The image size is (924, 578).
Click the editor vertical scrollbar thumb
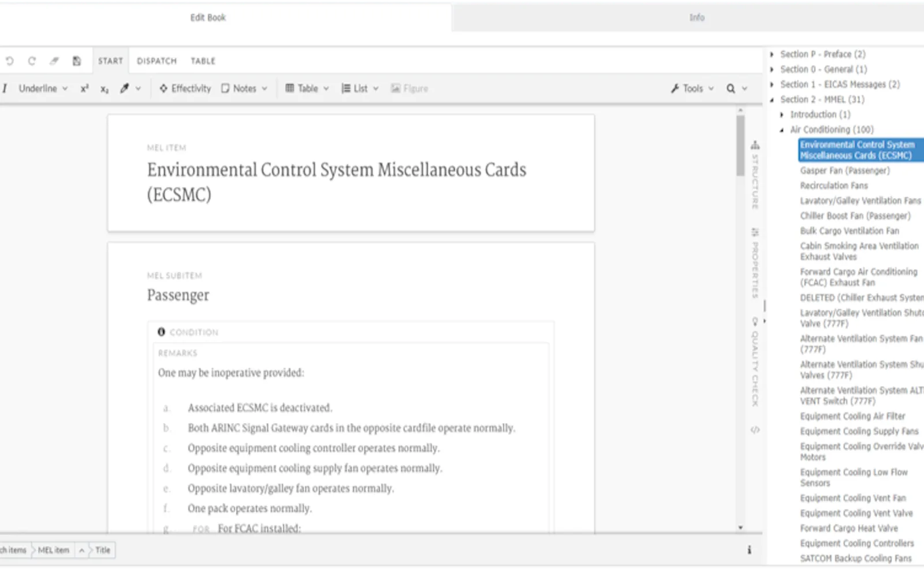pyautogui.click(x=740, y=146)
